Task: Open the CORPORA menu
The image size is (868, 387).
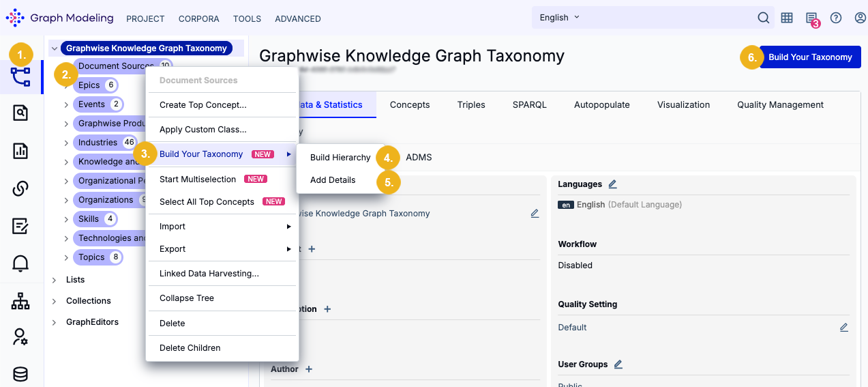Action: pyautogui.click(x=199, y=19)
